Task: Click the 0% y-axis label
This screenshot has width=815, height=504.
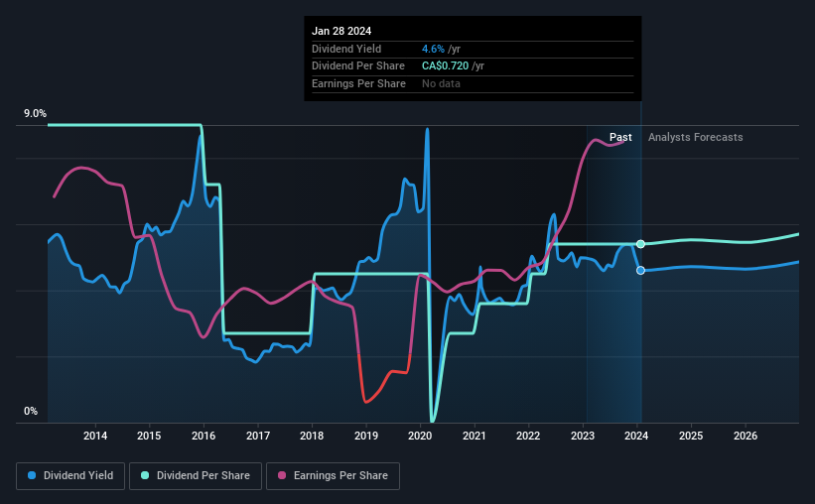Action: (31, 411)
